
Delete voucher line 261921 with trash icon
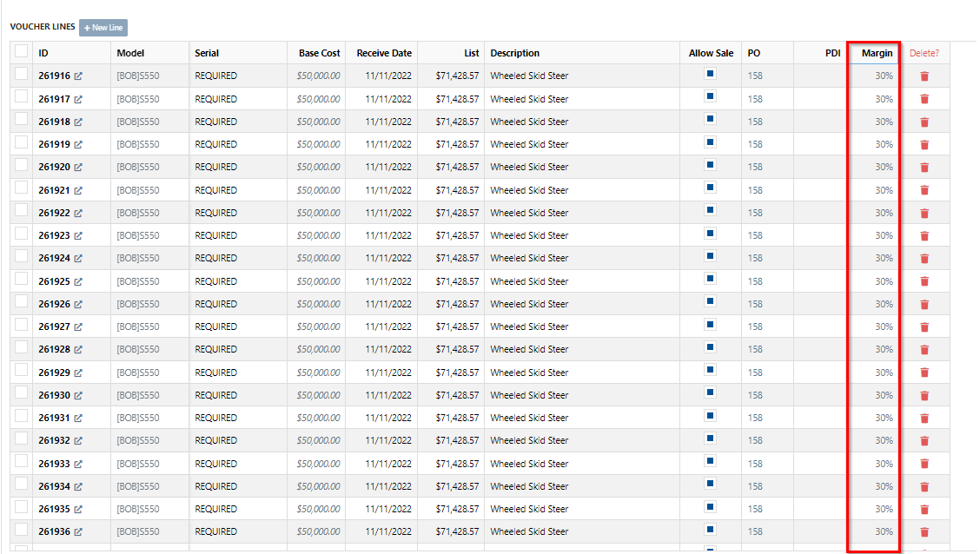pos(924,190)
